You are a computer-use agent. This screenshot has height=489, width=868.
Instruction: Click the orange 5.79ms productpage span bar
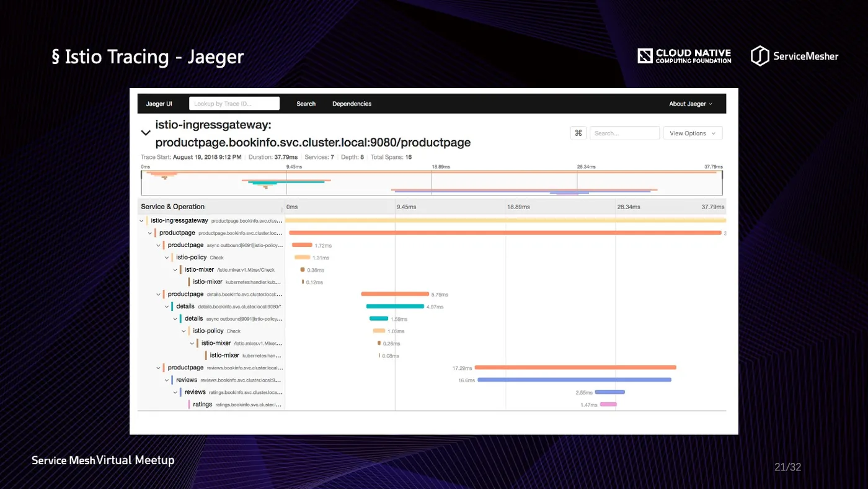coord(395,294)
